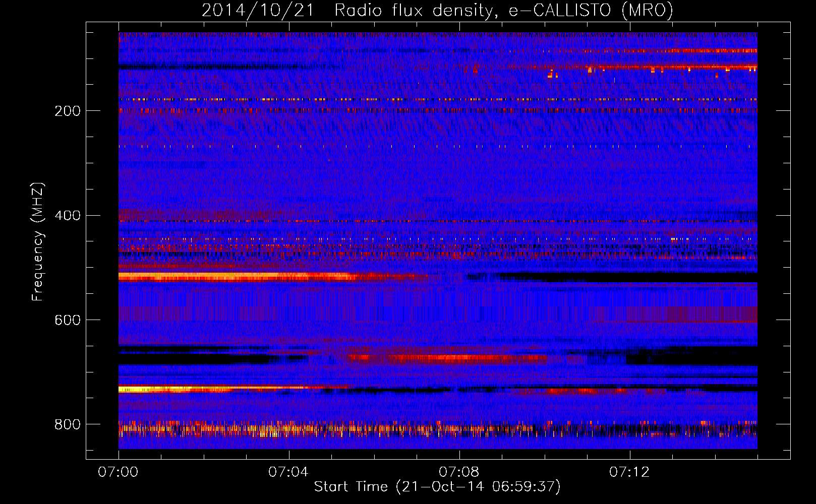816x504 pixels.
Task: Click the 07:04 time tick label
Action: click(x=288, y=472)
